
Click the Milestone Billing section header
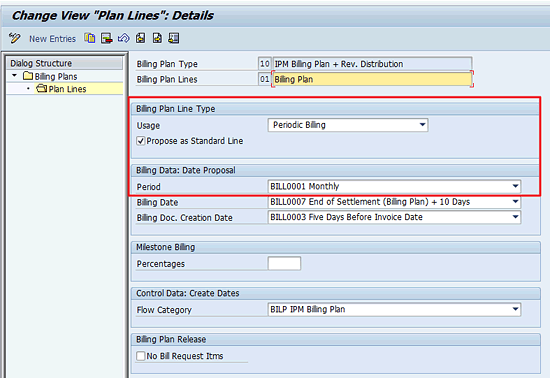(x=166, y=247)
